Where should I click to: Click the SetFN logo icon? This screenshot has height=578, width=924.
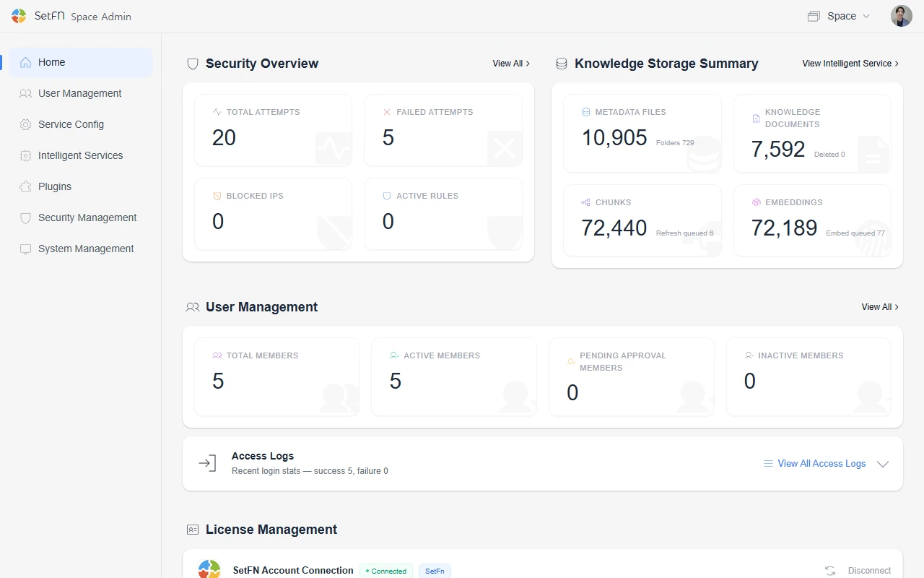coord(19,16)
